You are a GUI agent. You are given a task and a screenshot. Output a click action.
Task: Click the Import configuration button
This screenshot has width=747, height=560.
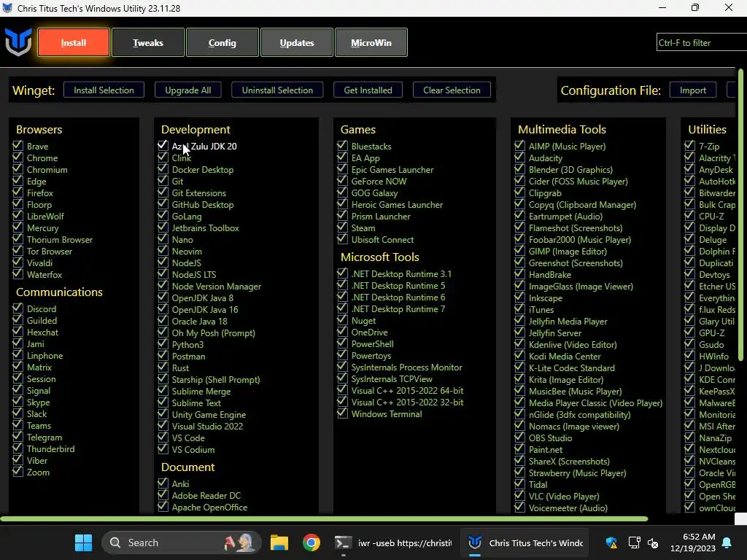(693, 90)
